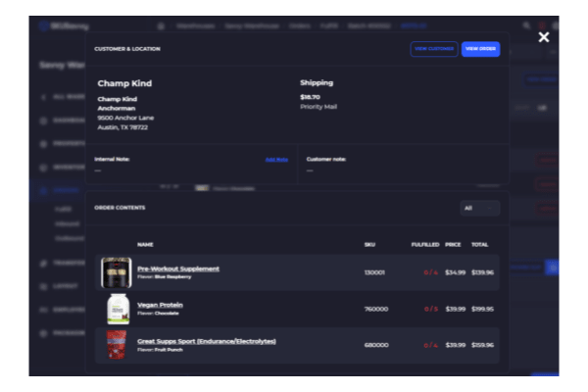Select SKU 680000
588x392 pixels.
pos(376,345)
